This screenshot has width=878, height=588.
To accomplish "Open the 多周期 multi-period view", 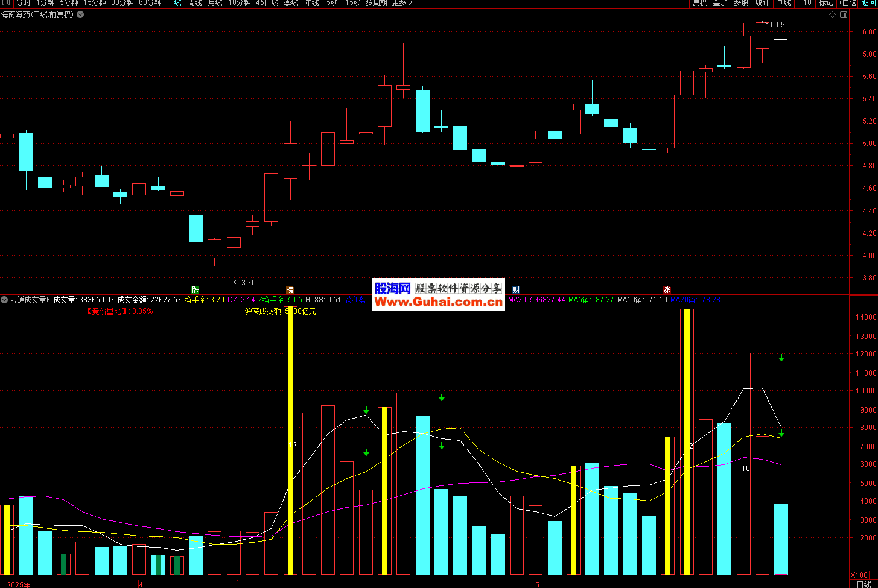I will point(376,3).
